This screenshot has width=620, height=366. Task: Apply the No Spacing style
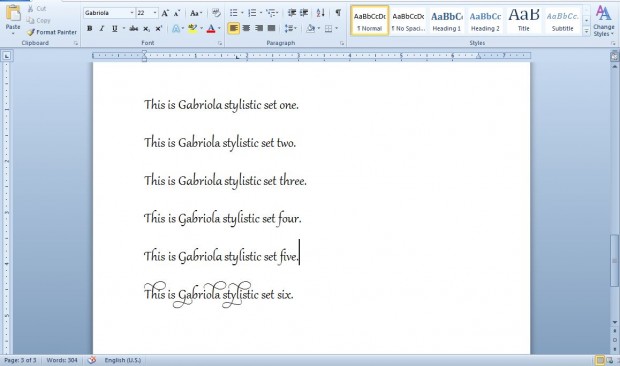click(x=408, y=21)
